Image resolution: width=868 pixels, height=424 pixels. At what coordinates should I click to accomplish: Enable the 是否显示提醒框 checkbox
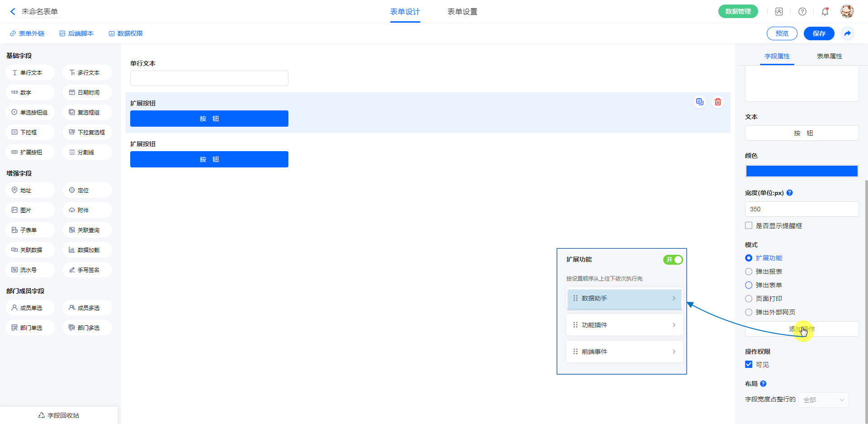[x=749, y=225]
